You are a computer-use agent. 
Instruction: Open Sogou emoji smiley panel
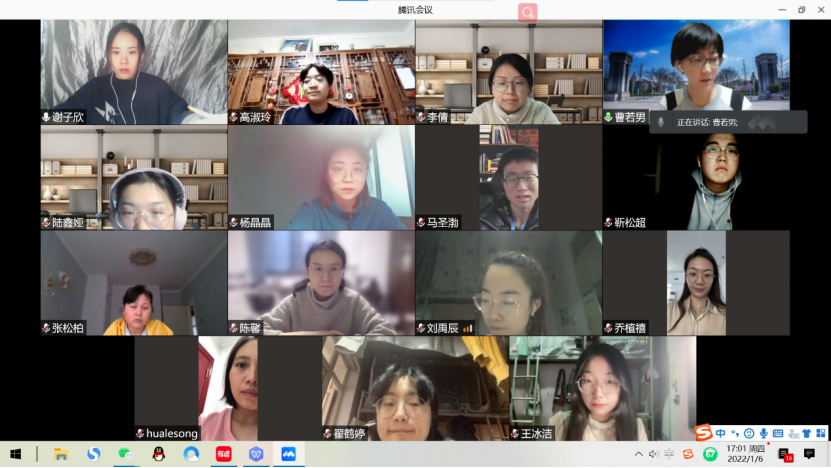pyautogui.click(x=749, y=433)
